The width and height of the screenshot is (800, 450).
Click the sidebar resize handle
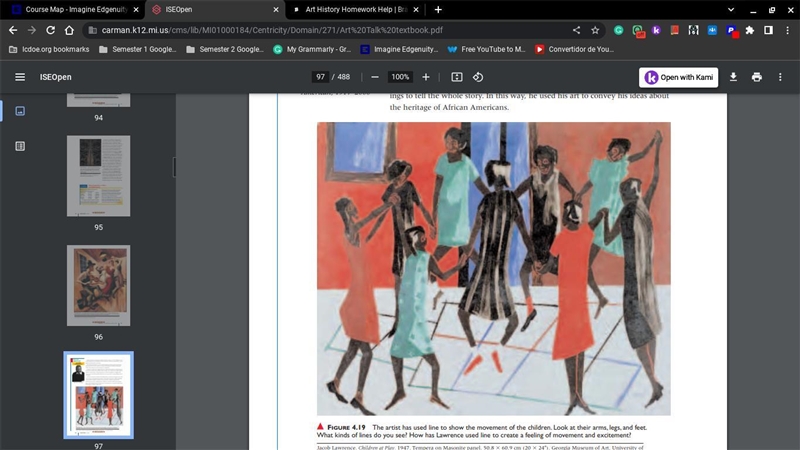coord(174,167)
